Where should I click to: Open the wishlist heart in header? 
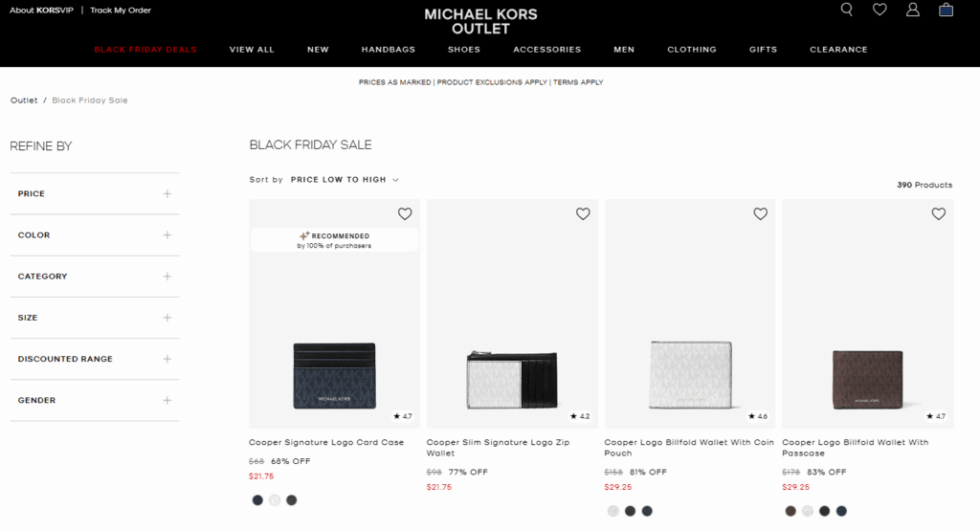pyautogui.click(x=880, y=10)
